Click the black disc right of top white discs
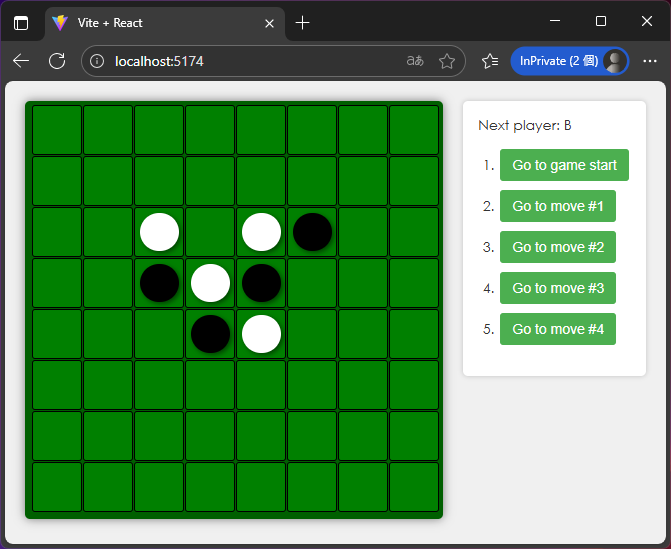Image resolution: width=671 pixels, height=549 pixels. click(x=313, y=232)
